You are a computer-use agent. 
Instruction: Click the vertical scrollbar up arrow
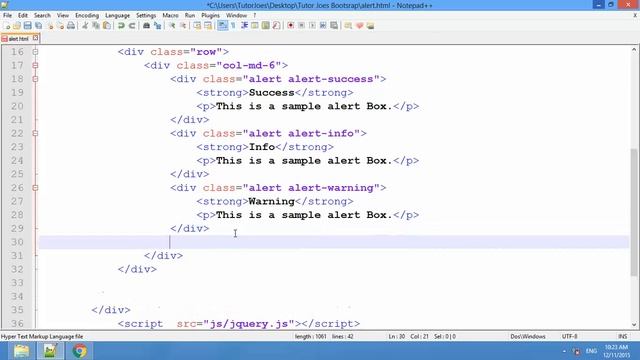tap(634, 50)
